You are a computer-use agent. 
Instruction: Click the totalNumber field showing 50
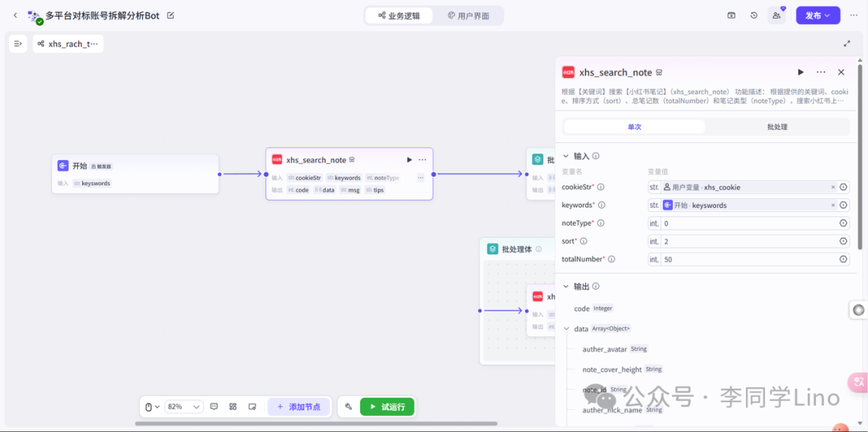[x=748, y=259]
